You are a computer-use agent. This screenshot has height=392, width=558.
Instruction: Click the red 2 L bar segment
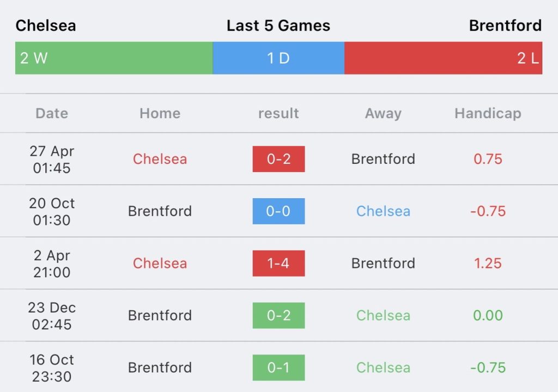tap(444, 58)
